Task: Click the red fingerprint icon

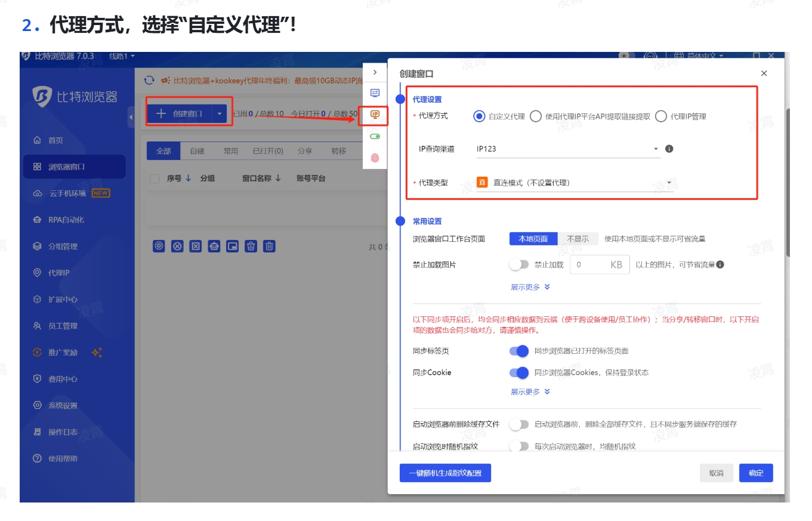Action: point(375,158)
